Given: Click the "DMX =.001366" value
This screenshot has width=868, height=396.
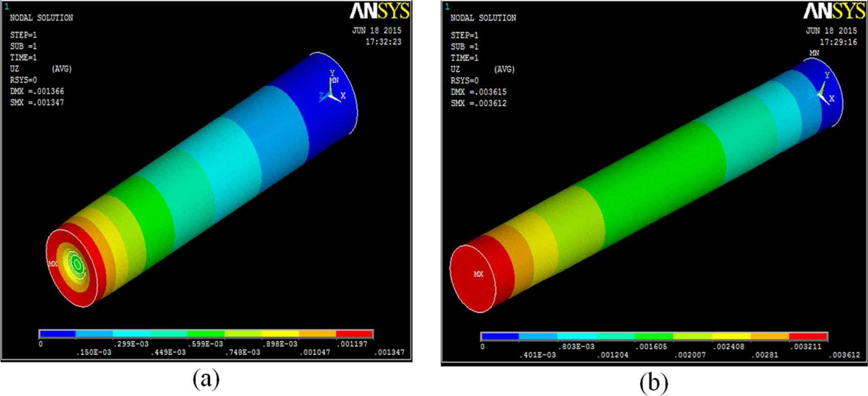Looking at the screenshot, I should pos(37,91).
